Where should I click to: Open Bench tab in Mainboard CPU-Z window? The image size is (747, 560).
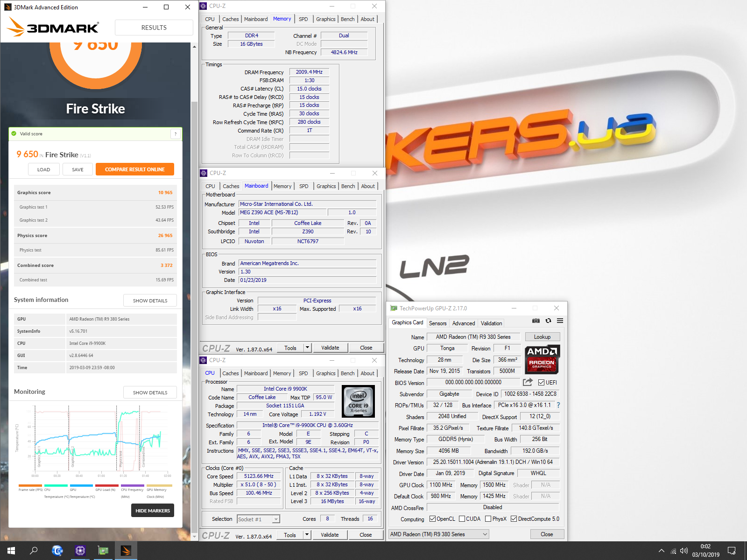pyautogui.click(x=348, y=186)
